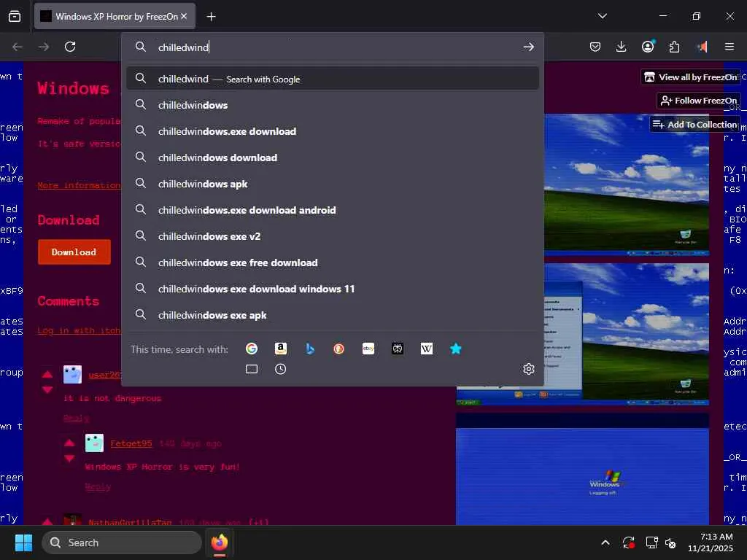
Task: Open the Windows Start button
Action: (x=23, y=542)
